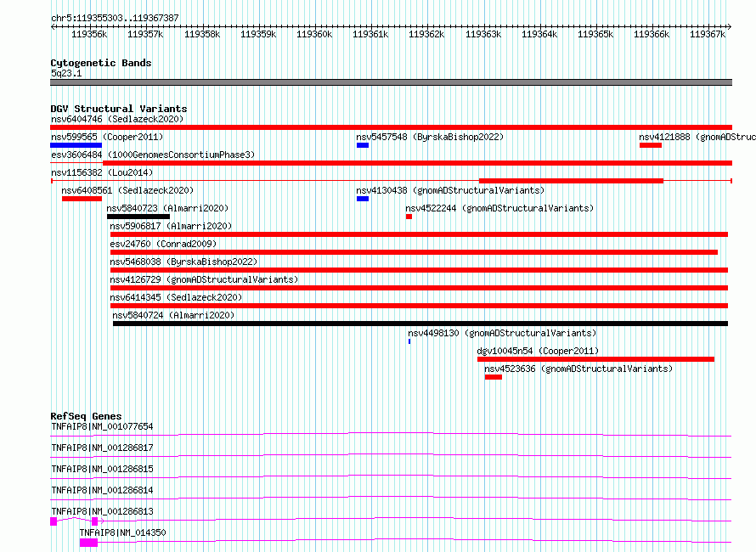Select the red nsv6408561 variant block
This screenshot has height=552, width=756.
pos(82,199)
